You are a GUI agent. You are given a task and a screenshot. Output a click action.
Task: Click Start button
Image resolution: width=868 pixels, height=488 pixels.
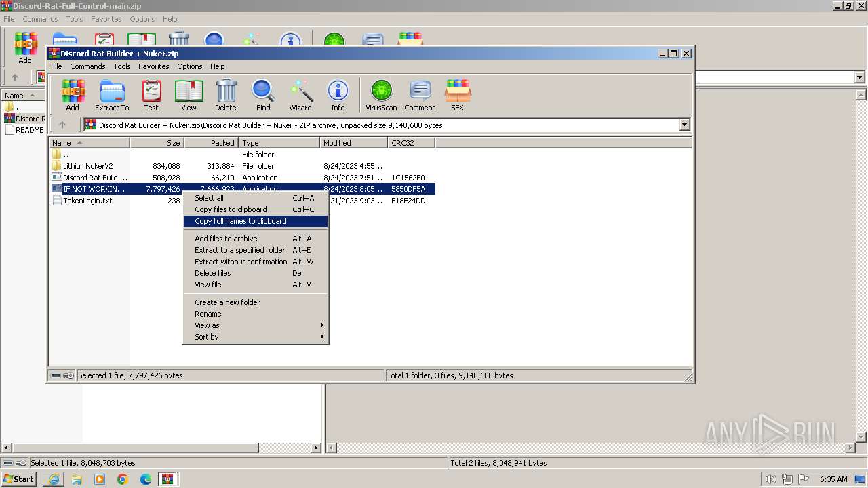point(19,479)
